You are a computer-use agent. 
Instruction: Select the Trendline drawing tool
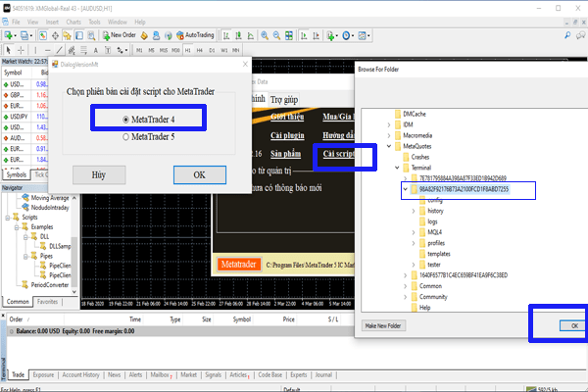[x=59, y=50]
